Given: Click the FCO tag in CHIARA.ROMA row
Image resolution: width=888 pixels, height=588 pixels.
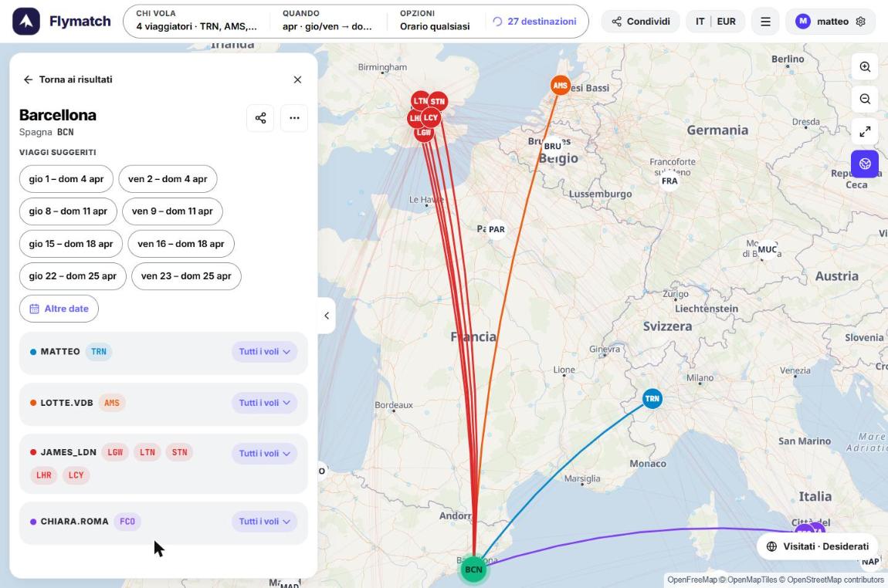Looking at the screenshot, I should coord(127,521).
